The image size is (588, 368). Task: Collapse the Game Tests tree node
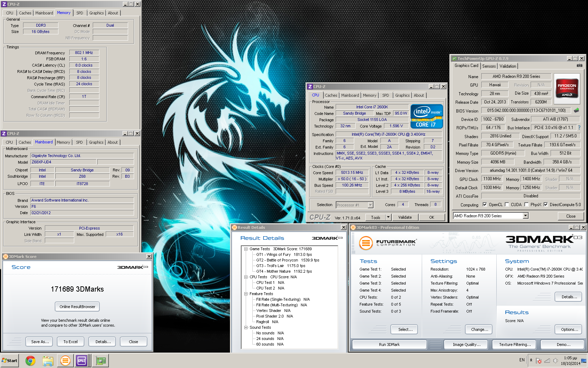[x=246, y=249]
